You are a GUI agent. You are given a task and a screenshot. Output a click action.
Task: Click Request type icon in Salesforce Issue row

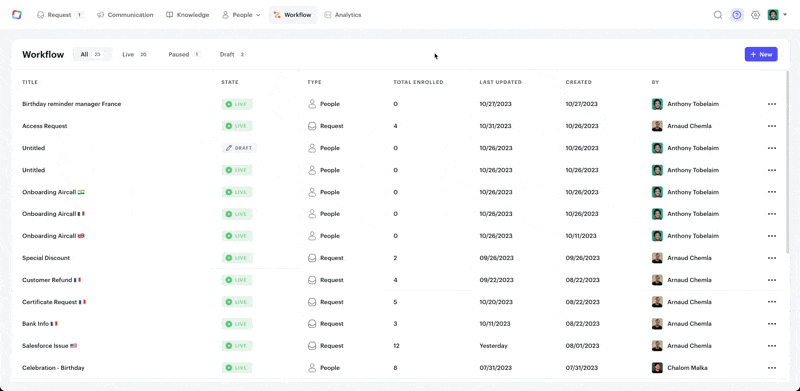tap(312, 346)
